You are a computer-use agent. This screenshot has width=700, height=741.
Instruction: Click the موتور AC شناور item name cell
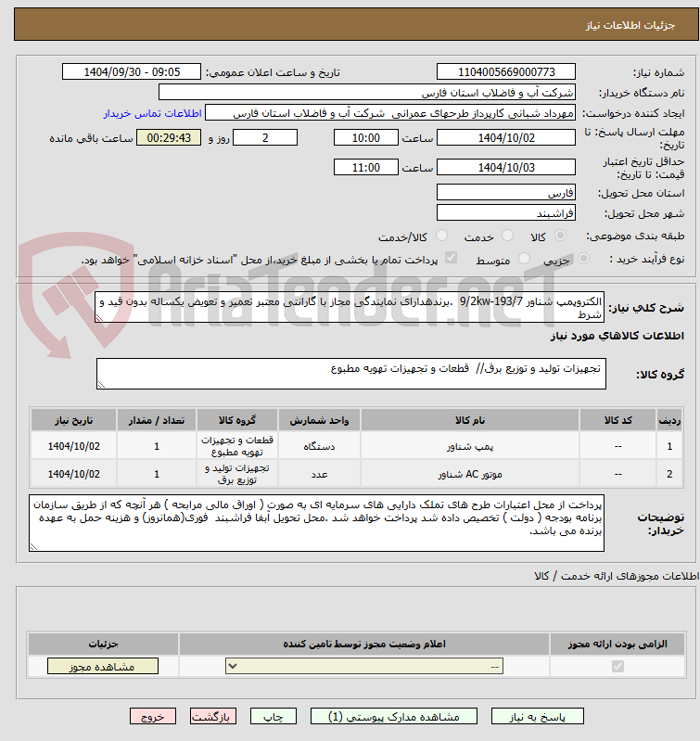[470, 474]
